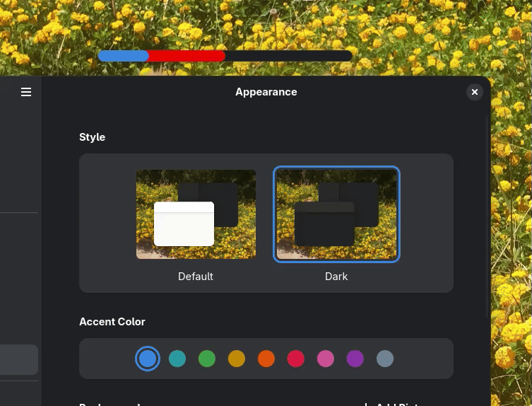
Task: Click the 'Dark' style label
Action: [x=336, y=277]
